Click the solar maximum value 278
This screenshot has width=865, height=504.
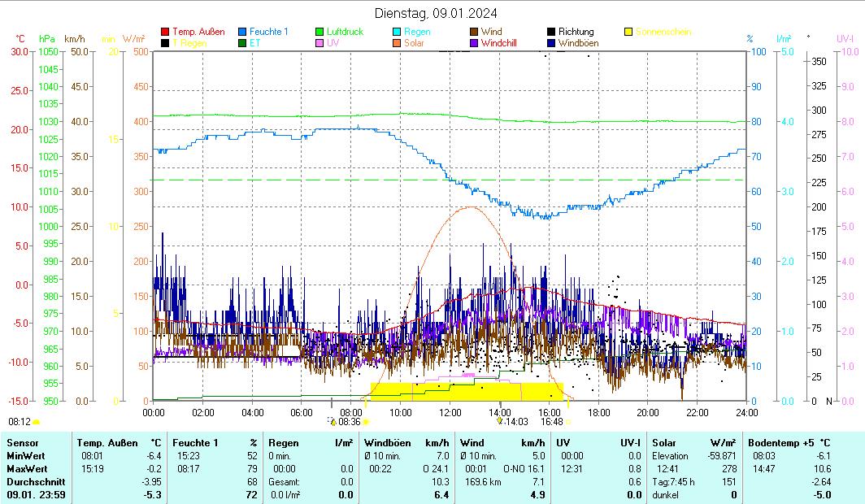coord(729,469)
